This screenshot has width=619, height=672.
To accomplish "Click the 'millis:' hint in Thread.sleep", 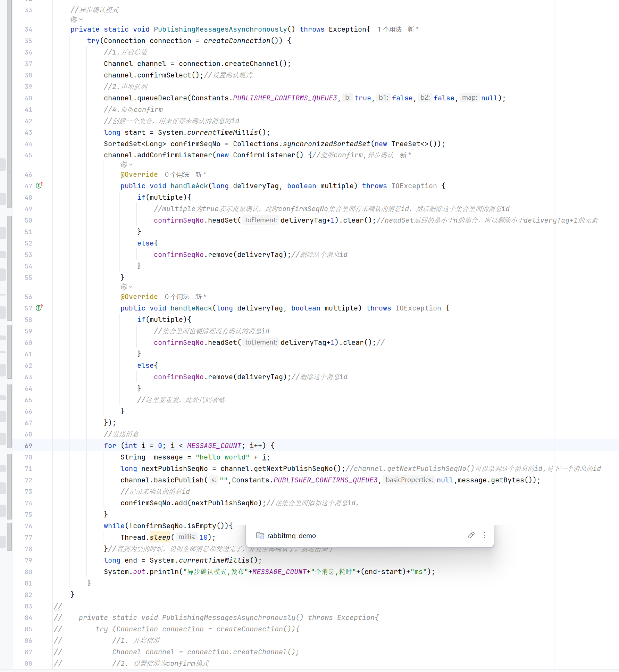I will pyautogui.click(x=187, y=537).
